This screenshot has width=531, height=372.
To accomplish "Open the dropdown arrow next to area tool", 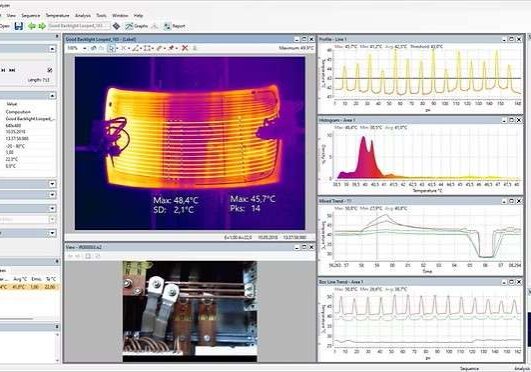I will (x=153, y=48).
